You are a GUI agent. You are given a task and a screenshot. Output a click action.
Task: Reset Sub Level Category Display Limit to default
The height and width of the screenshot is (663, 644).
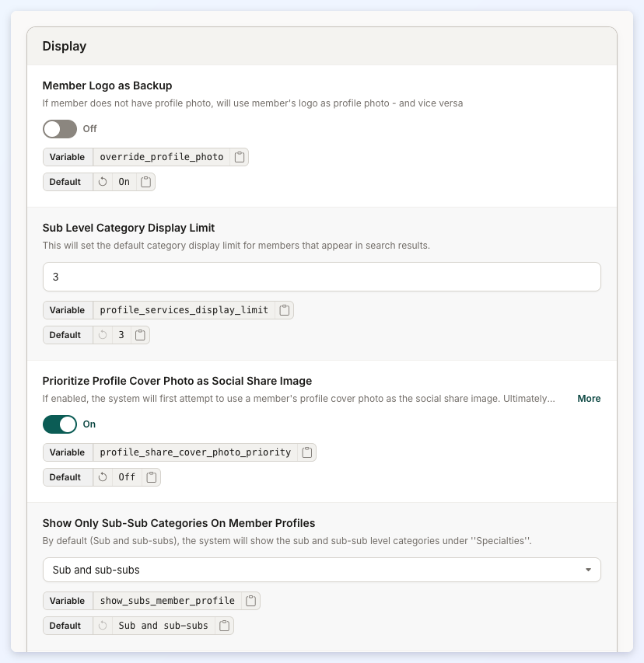click(x=103, y=335)
